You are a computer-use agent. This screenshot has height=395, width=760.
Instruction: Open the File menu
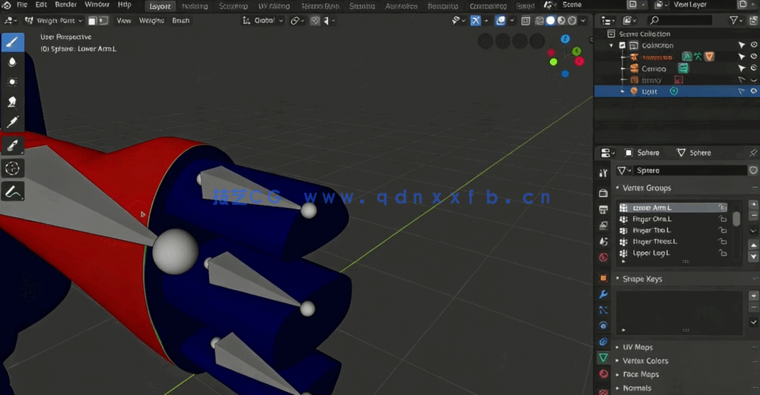[x=22, y=5]
